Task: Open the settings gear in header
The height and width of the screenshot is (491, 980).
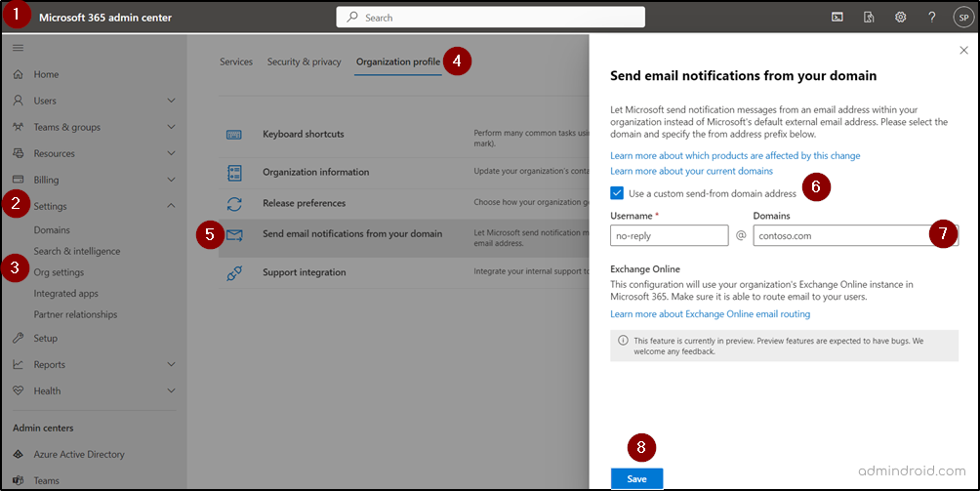Action: click(x=901, y=18)
